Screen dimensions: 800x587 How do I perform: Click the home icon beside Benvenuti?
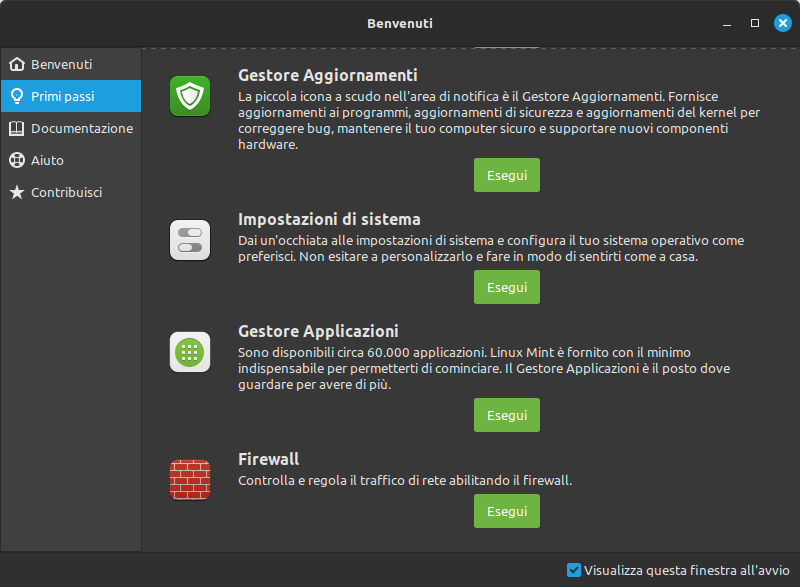pyautogui.click(x=17, y=64)
